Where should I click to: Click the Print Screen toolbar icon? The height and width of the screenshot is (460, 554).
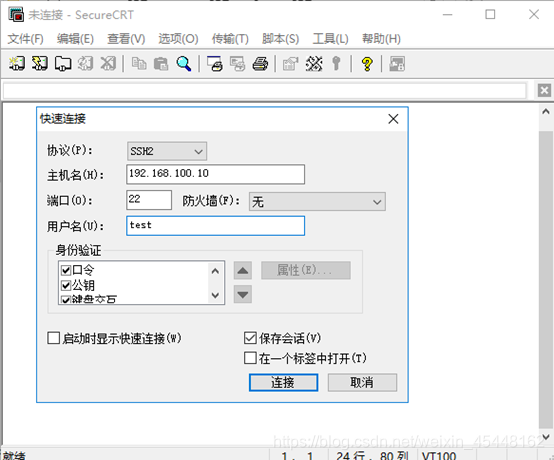215,64
